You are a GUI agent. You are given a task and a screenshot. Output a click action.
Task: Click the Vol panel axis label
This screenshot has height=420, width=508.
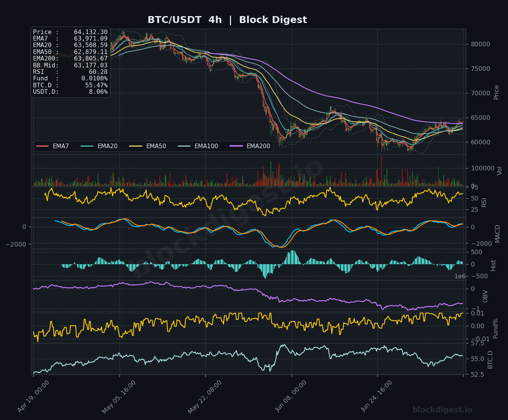point(499,171)
